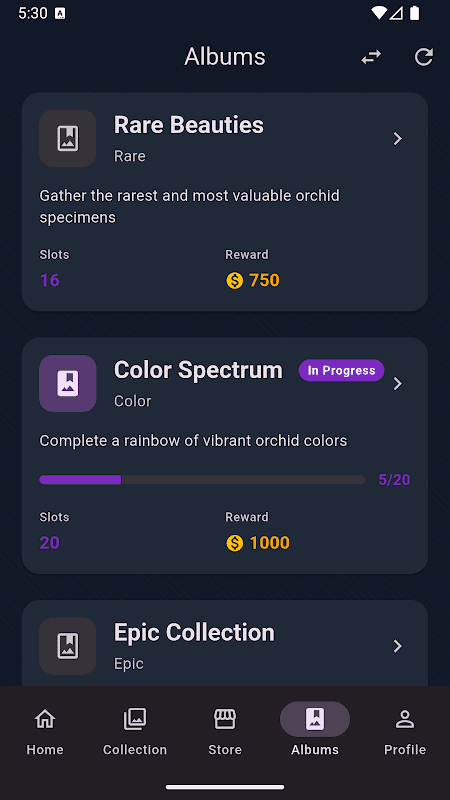The image size is (450, 800).
Task: Select the Albums tab in bottom navigation
Action: click(315, 730)
